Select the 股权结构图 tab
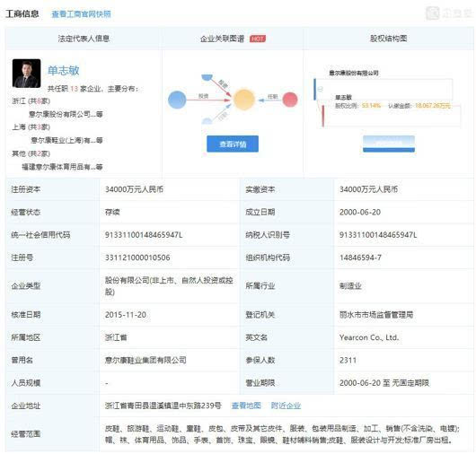 [388, 39]
